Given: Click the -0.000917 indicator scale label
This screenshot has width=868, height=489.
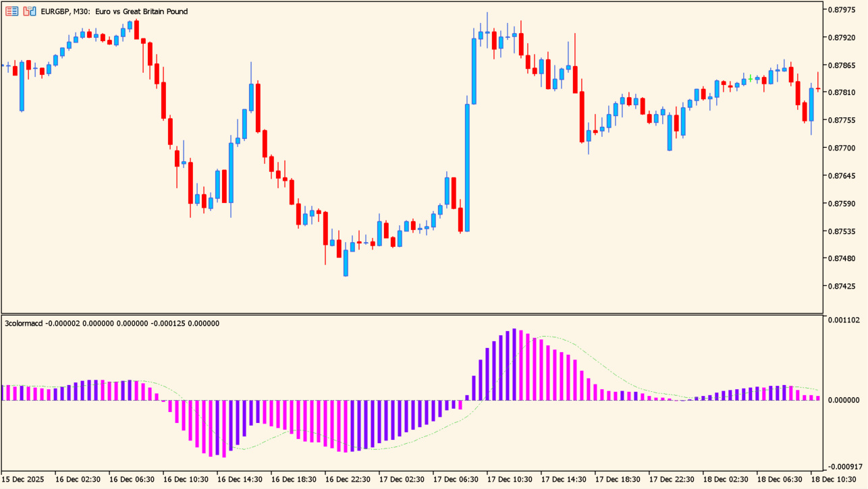Looking at the screenshot, I should 844,467.
